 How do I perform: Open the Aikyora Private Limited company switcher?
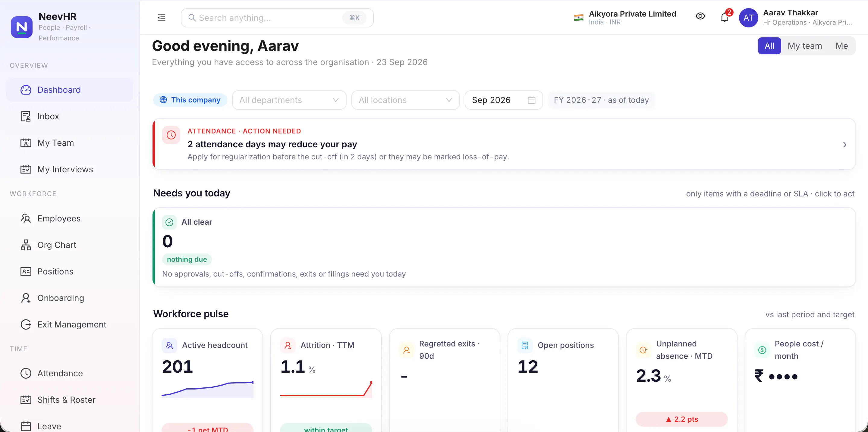(625, 18)
